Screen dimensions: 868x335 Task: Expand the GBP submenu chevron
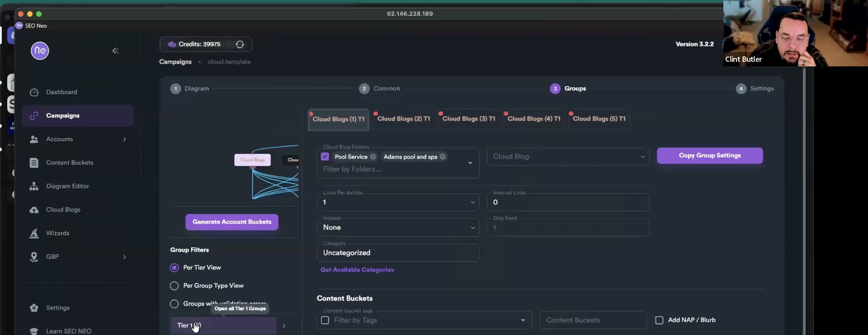125,257
